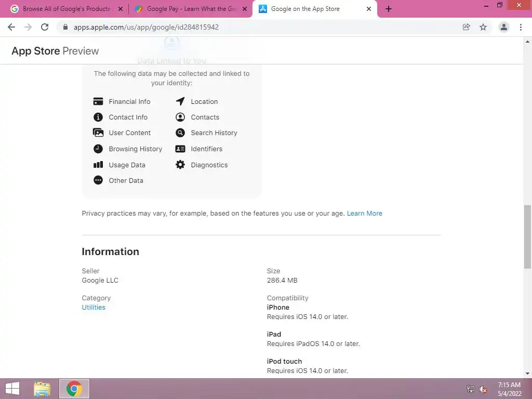Click the Contact Info icon
Image resolution: width=532 pixels, height=399 pixels.
click(x=98, y=117)
